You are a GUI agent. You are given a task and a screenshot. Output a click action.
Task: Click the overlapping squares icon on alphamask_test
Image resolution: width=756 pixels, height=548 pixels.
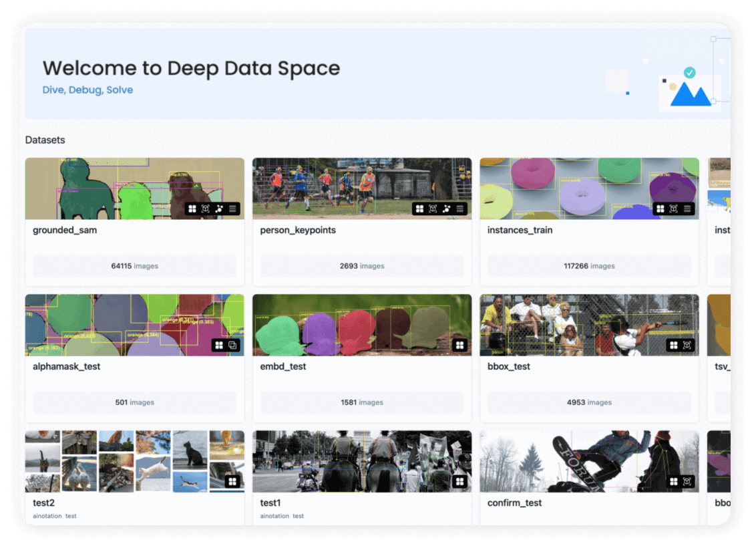pyautogui.click(x=233, y=345)
